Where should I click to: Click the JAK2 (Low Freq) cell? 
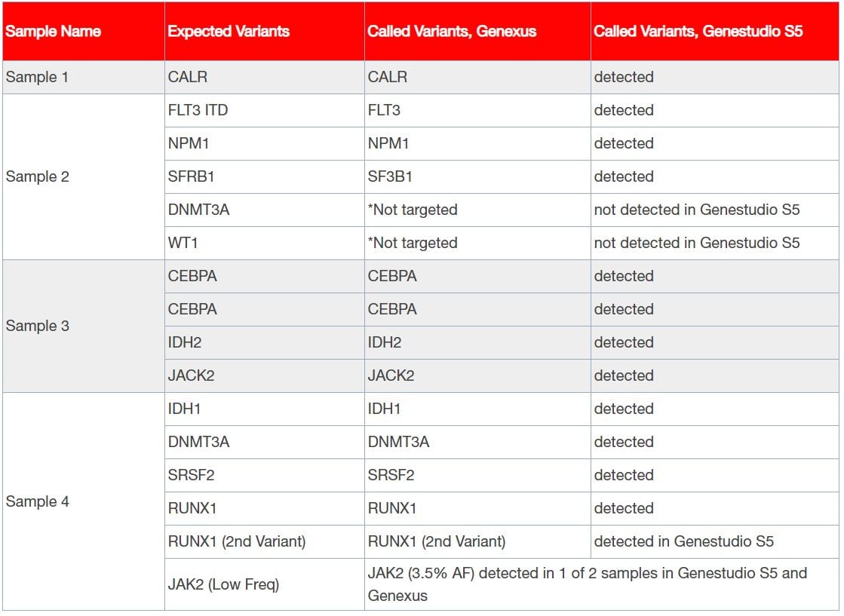click(x=223, y=584)
